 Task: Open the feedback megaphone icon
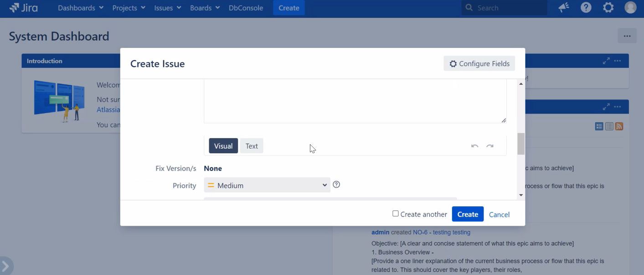(x=564, y=8)
